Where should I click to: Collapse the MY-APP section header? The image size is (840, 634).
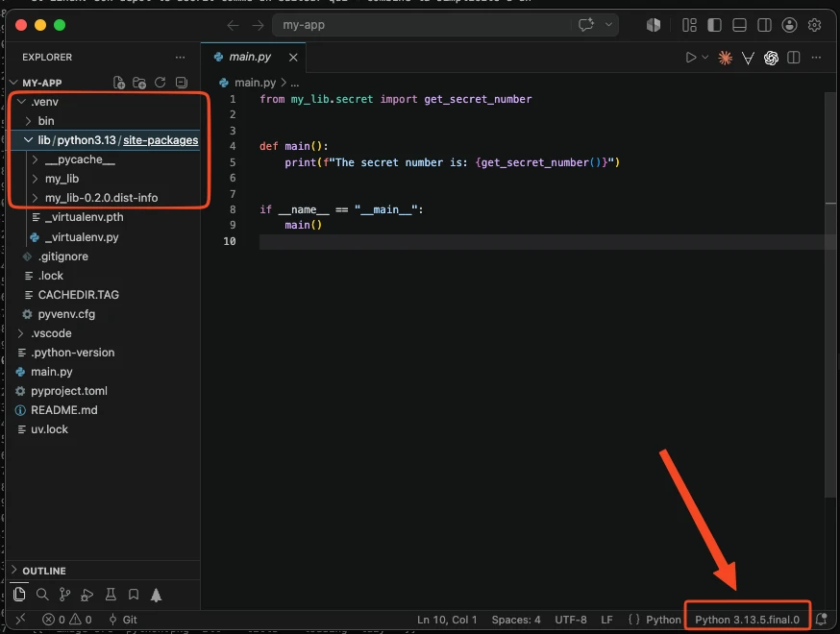(x=41, y=83)
